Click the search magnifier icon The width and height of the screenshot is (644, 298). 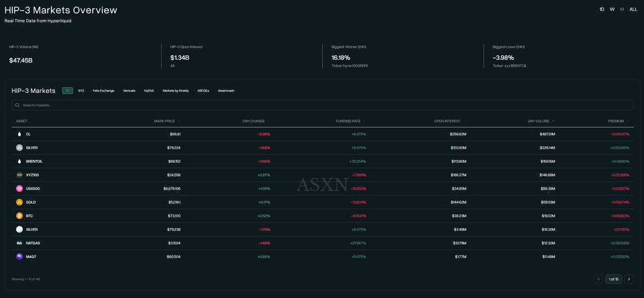(x=18, y=105)
